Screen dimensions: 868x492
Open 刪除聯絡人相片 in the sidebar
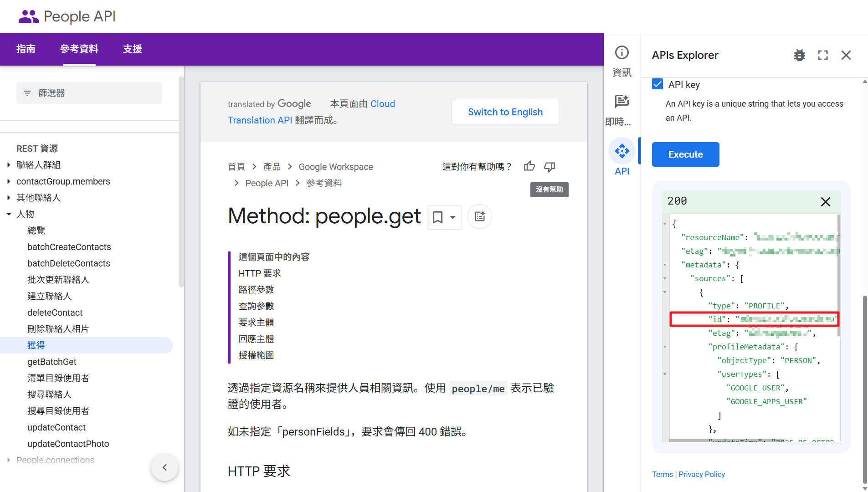point(58,329)
